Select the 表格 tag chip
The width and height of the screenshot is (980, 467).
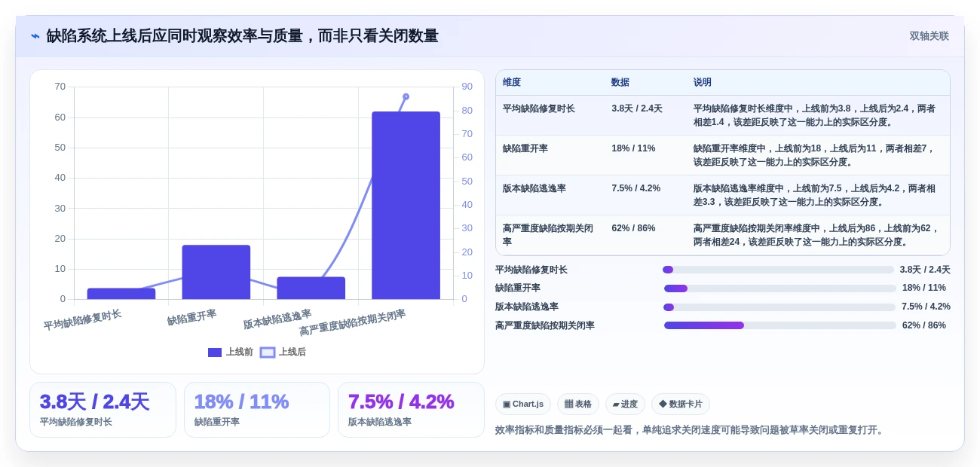pos(578,404)
